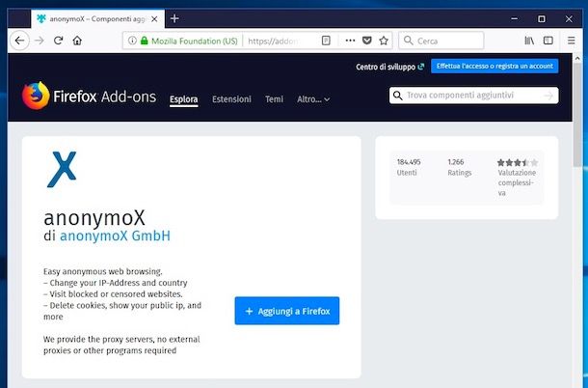Show site information via the info icon
This screenshot has height=388, width=588.
click(x=132, y=41)
